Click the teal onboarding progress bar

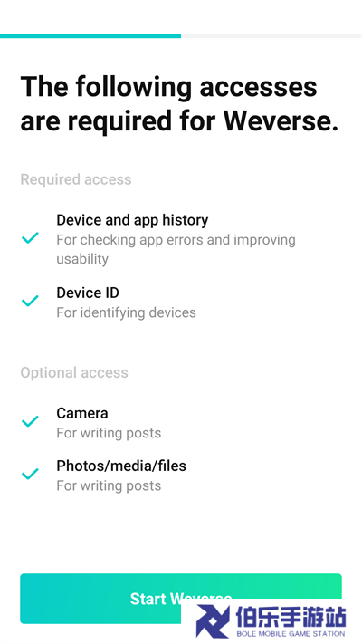[x=90, y=36]
